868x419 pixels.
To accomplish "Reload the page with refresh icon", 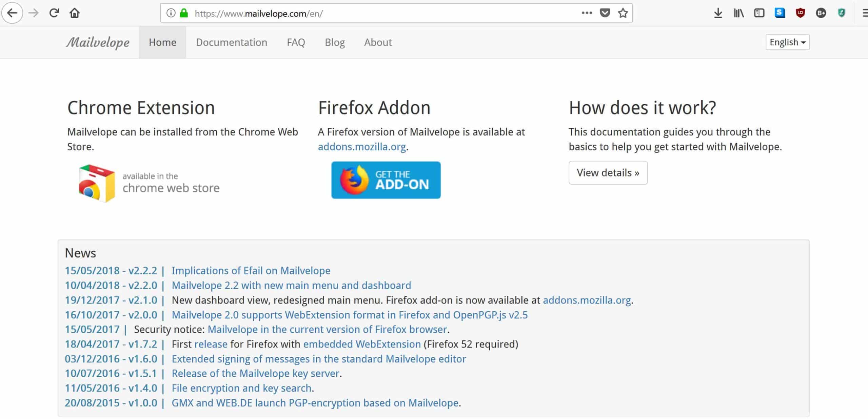I will click(x=54, y=13).
